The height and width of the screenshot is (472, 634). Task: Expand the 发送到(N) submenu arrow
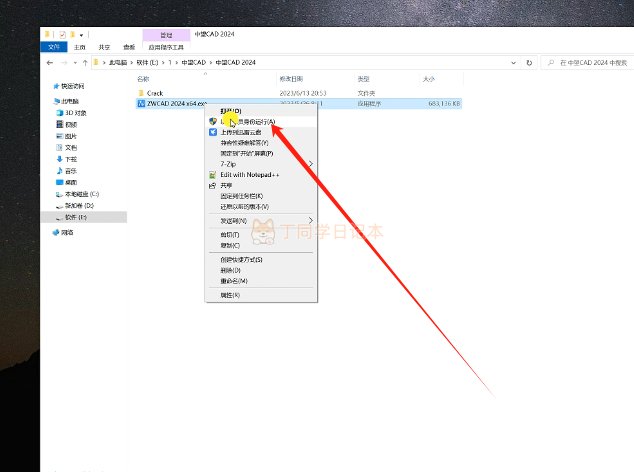(311, 220)
